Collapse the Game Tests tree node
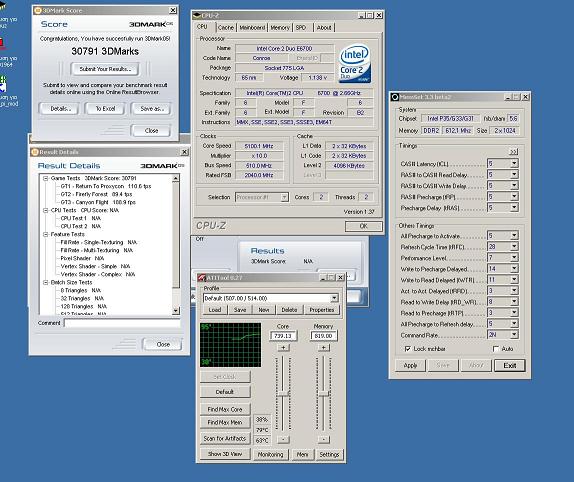Screen dimensions: 574x482 click(46, 178)
